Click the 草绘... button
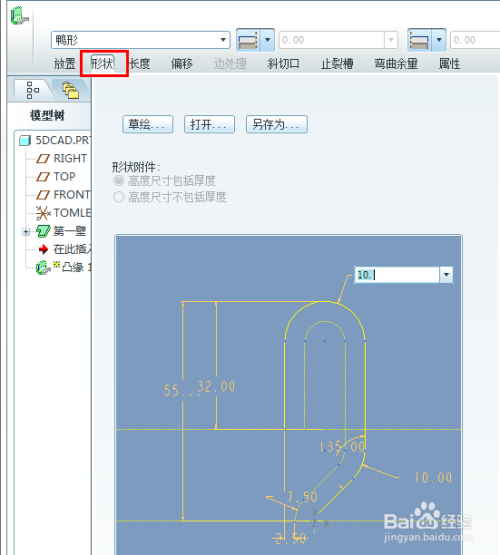 pyautogui.click(x=148, y=124)
